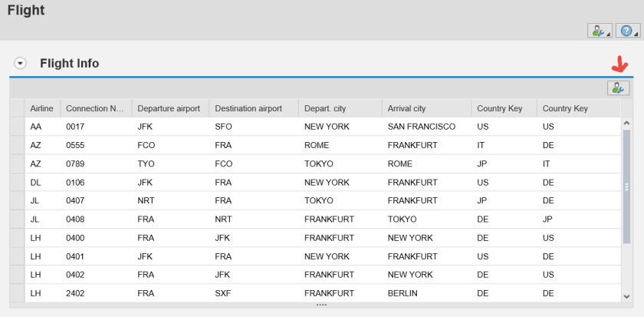Click the scrollbar up arrow

(626, 123)
